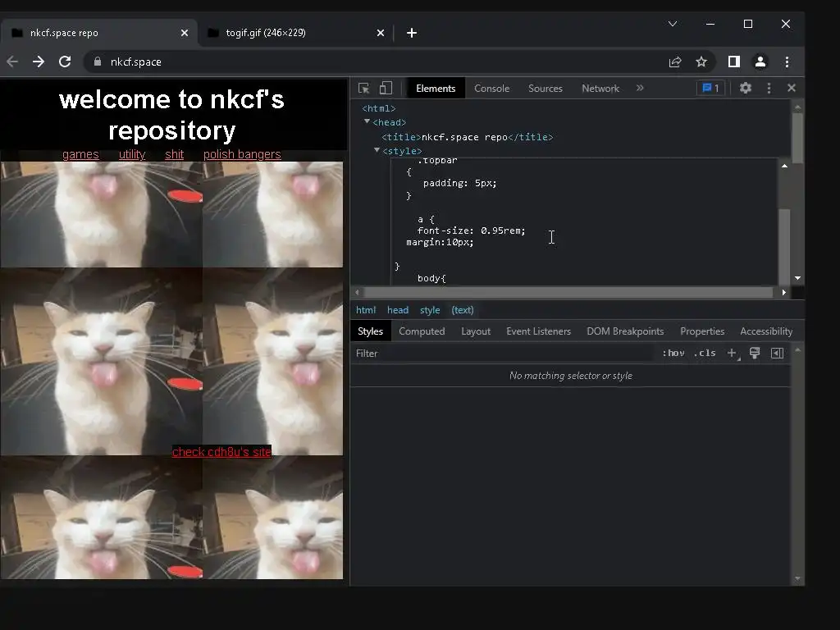
Task: Close the nkcf.space repo tab
Action: point(185,33)
